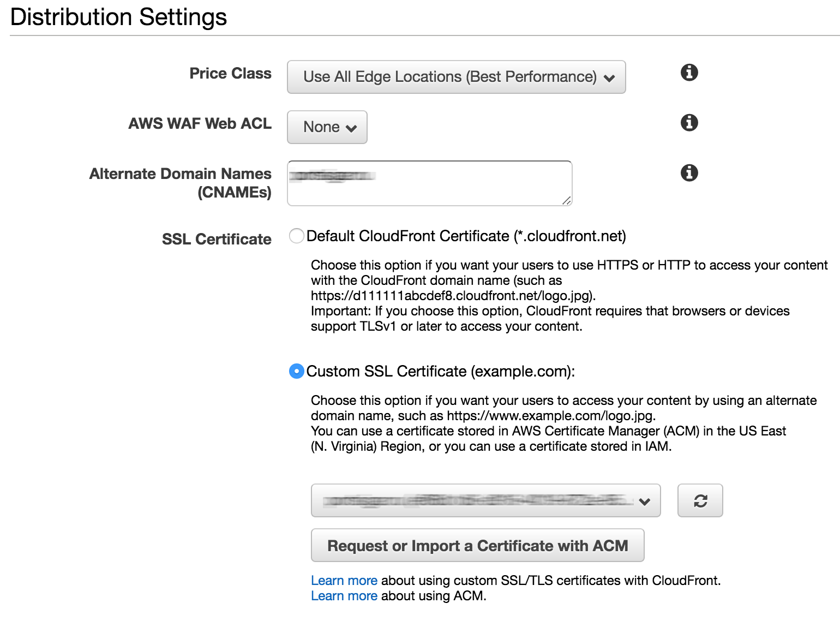Select Default CloudFront Certificate radio button

pyautogui.click(x=296, y=236)
